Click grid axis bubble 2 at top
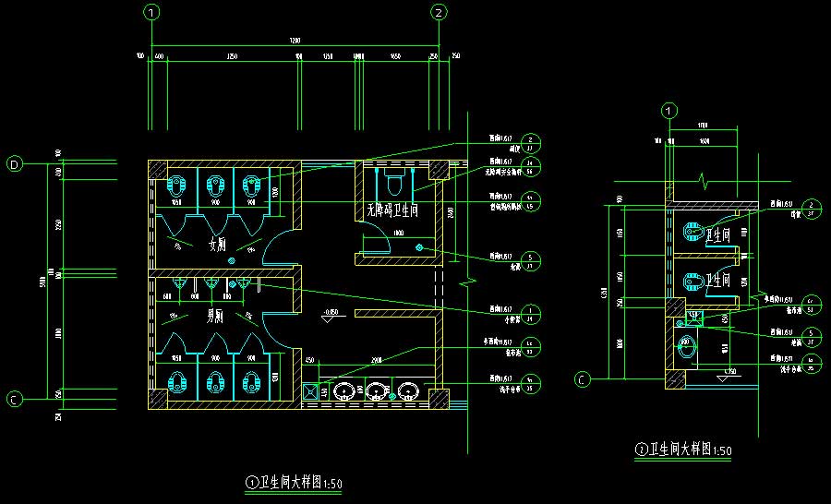This screenshot has height=504, width=831. [x=439, y=12]
